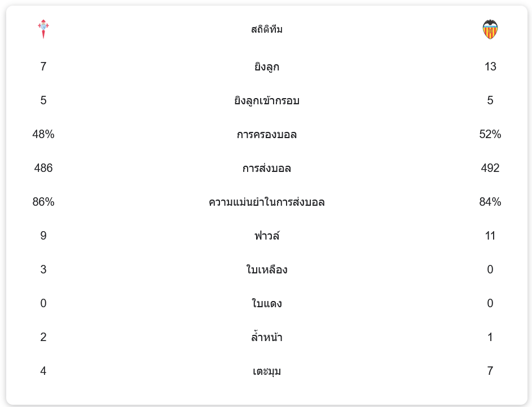Select the ยิงลูกเข้ากรอบ stat label
Viewport: 532px width, 407px height.
[266, 101]
